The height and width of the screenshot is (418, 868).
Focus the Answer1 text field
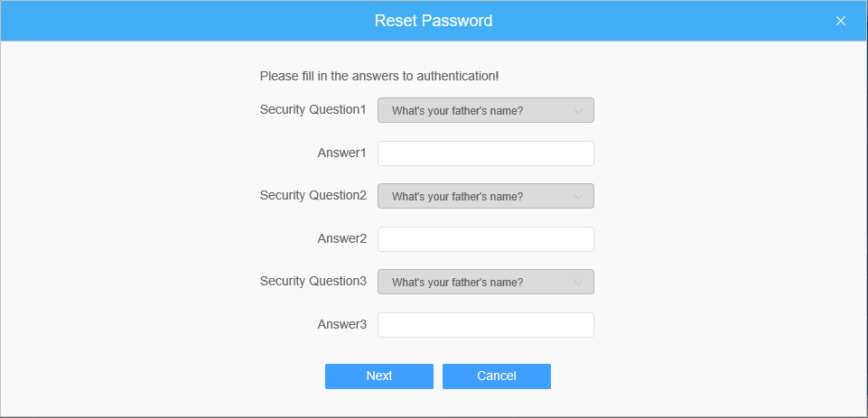(x=485, y=153)
